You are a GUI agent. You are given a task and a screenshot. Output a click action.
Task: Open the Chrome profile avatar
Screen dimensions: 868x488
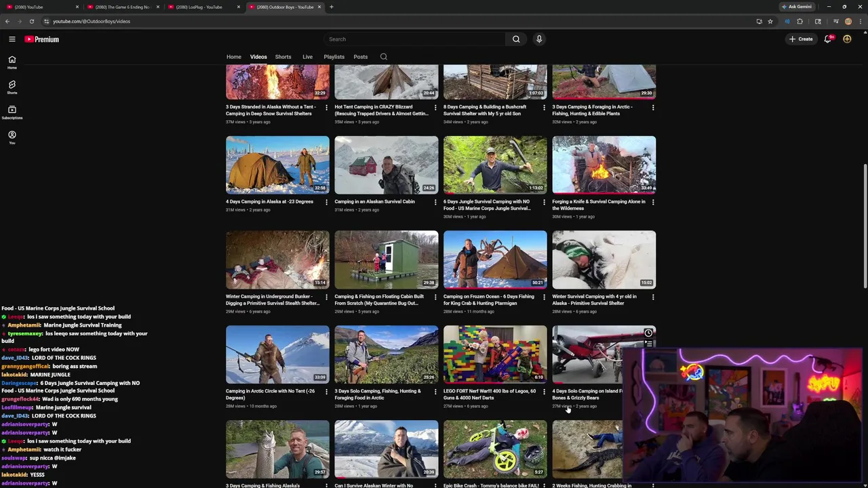pyautogui.click(x=848, y=21)
